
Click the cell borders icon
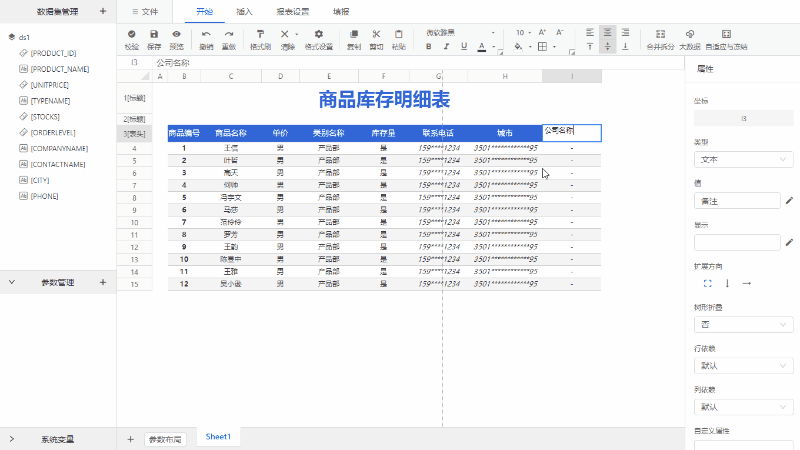tap(542, 46)
